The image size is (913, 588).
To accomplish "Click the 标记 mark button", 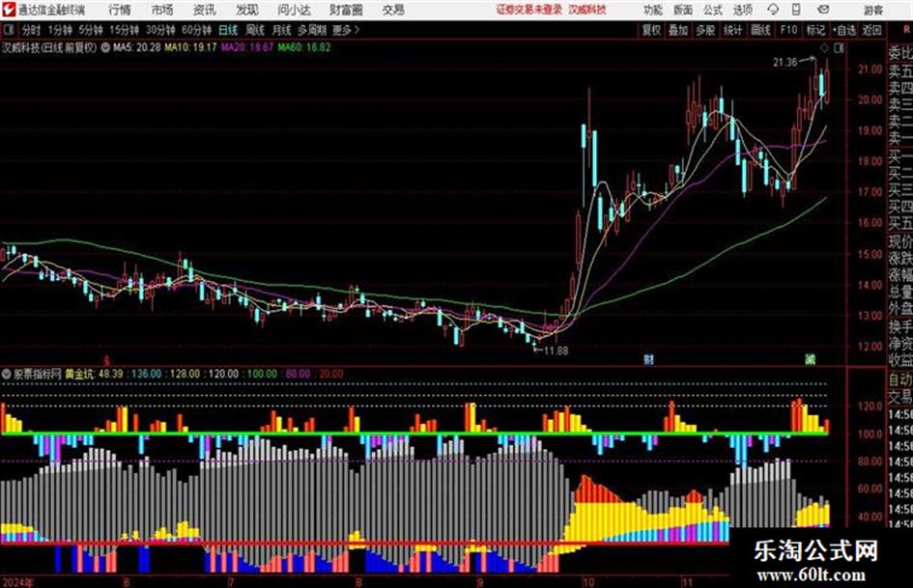I will click(x=815, y=30).
